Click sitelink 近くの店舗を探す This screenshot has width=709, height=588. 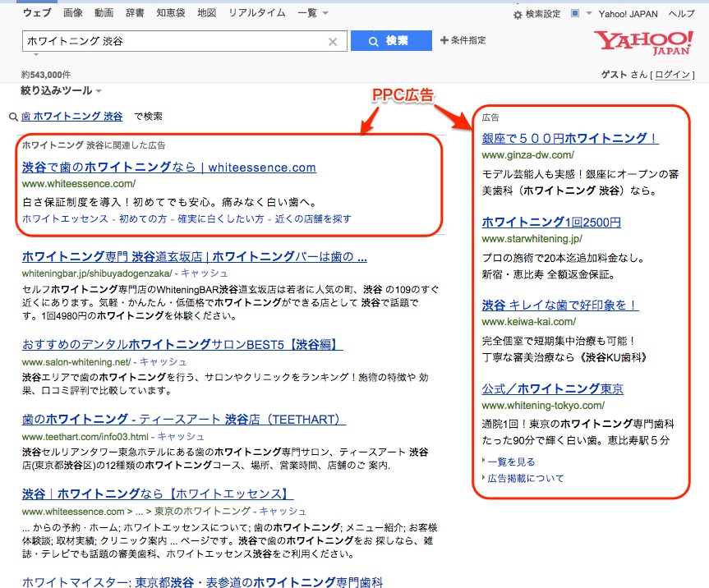[x=313, y=218]
